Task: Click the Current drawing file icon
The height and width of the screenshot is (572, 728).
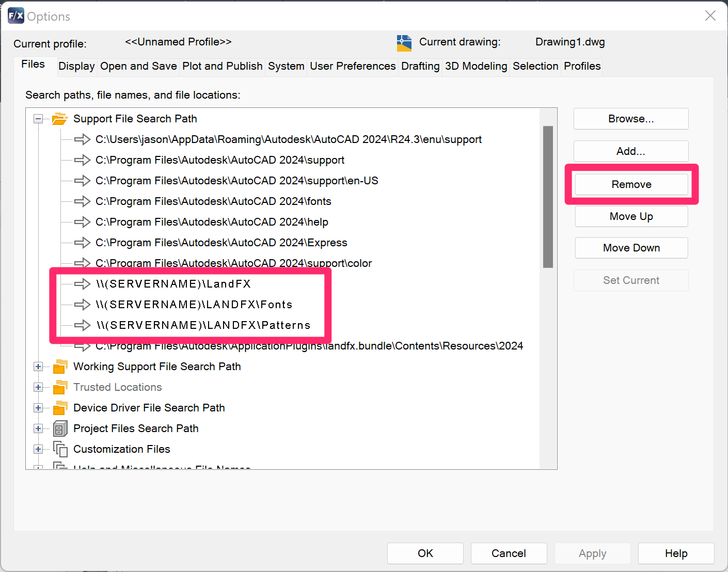Action: tap(404, 43)
